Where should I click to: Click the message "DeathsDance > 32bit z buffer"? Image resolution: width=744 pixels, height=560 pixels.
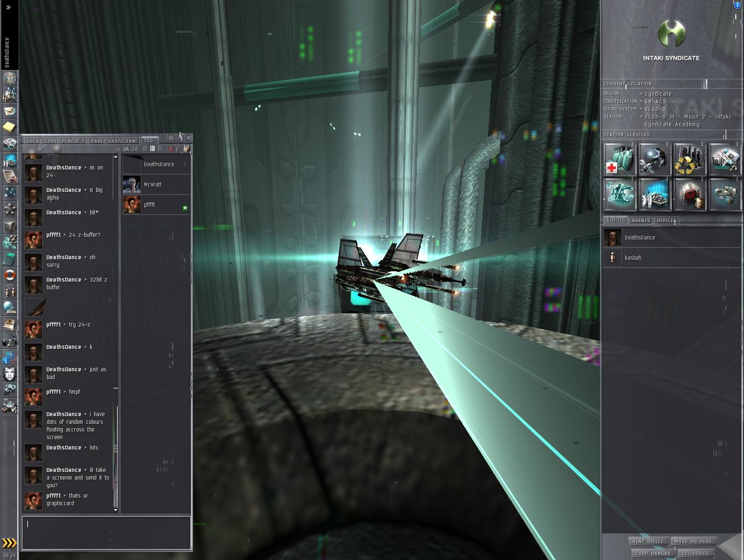(77, 283)
